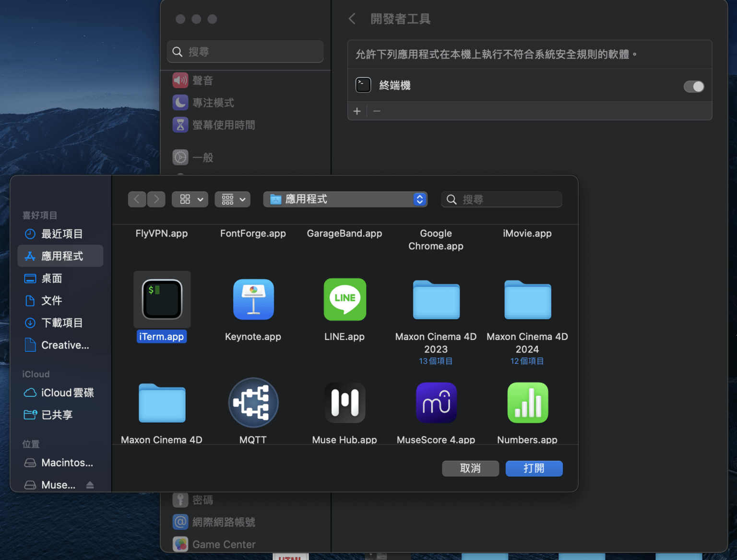Select the MuseScore 4.app icon
Screen dimensions: 737x560
pos(436,403)
